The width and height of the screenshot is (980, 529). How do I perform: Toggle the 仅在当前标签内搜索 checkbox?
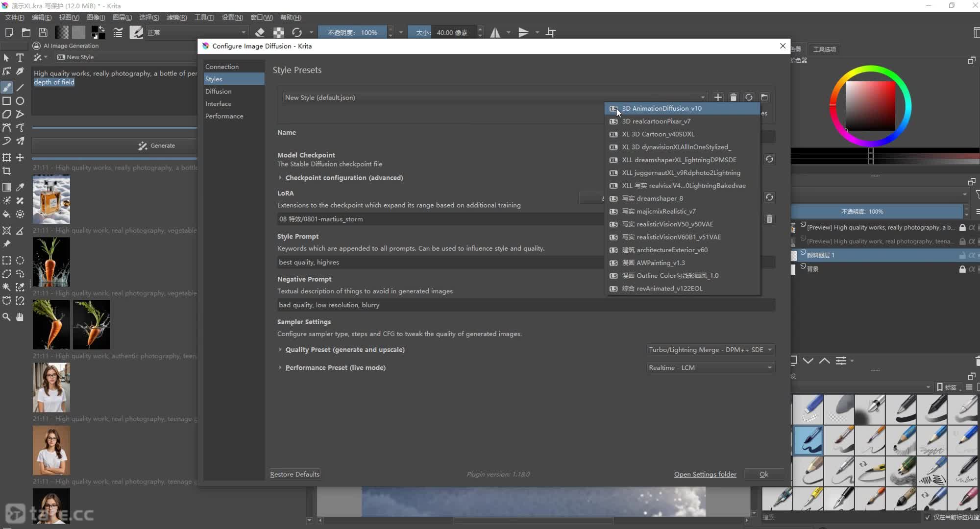(x=927, y=517)
